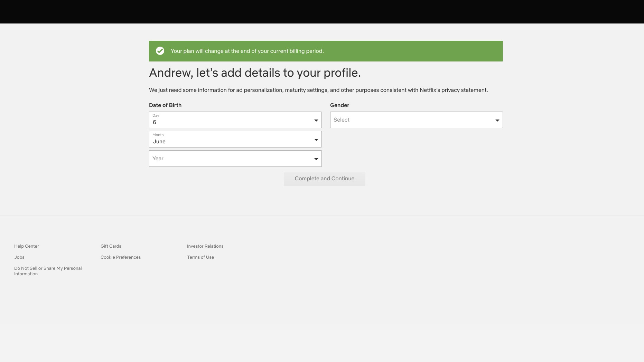
Task: Click the Year dropdown arrow
Action: tap(316, 159)
